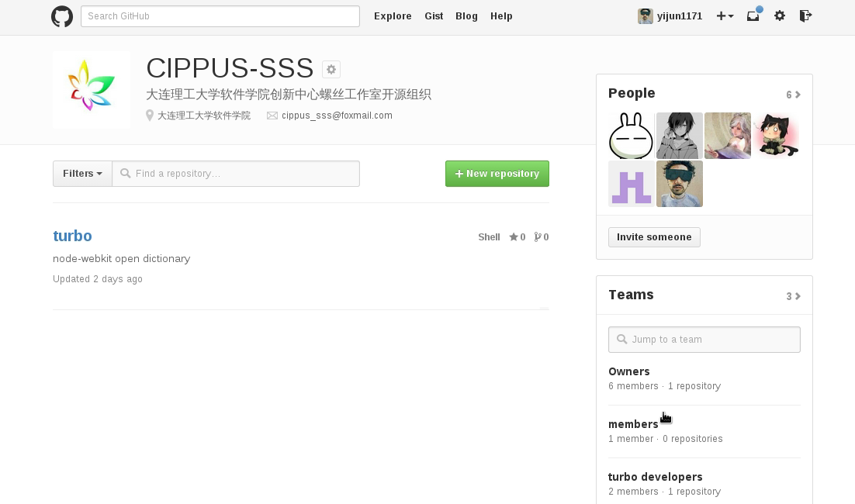Open yijun1171 user avatar
The height and width of the screenshot is (504, 855).
(646, 16)
